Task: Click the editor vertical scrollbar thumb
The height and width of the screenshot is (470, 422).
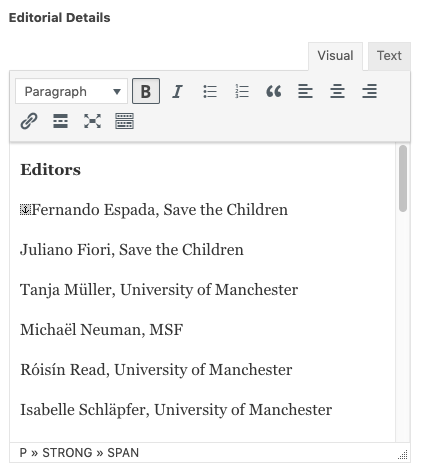Action: (403, 178)
